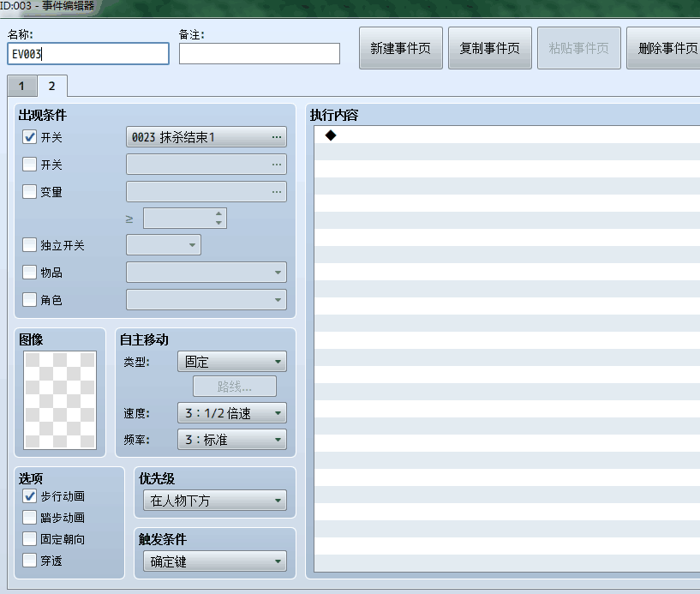Click the 图像 event image preview
This screenshot has width=700, height=594.
pyautogui.click(x=60, y=399)
